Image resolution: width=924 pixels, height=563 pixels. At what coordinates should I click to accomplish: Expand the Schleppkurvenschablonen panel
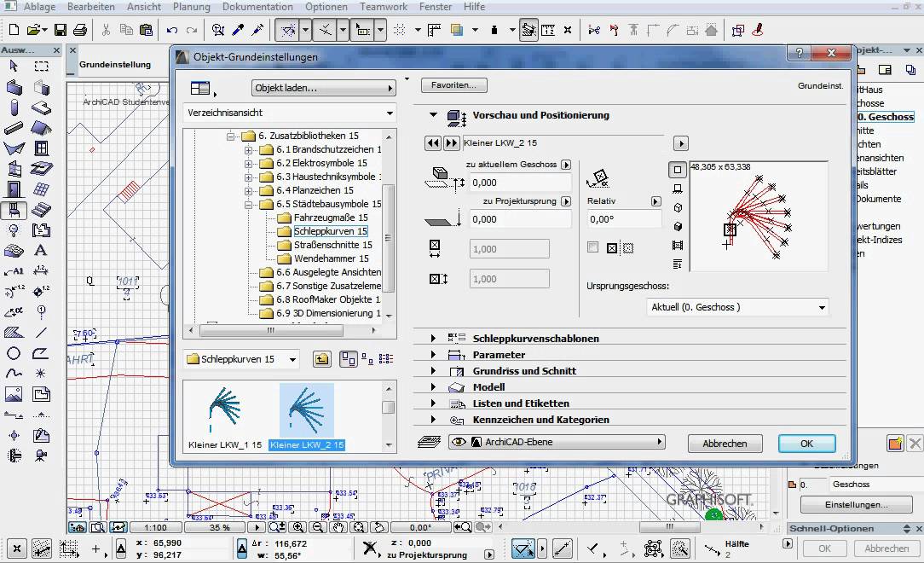(x=433, y=339)
